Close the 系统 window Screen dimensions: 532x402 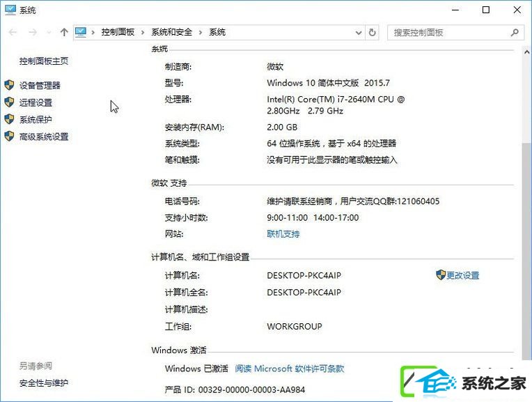pos(517,10)
